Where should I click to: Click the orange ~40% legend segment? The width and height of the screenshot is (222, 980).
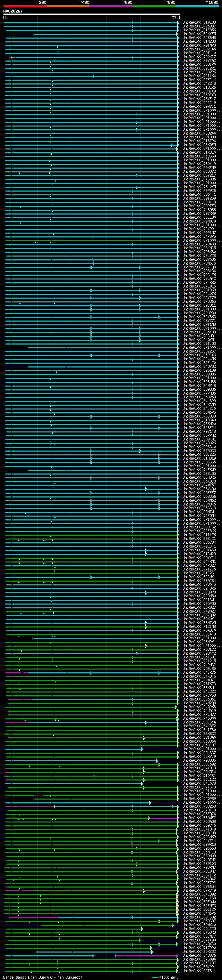pos(68,6)
